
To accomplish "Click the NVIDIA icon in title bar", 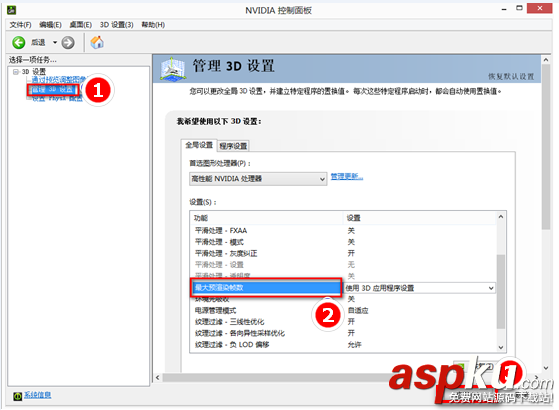I will point(12,10).
